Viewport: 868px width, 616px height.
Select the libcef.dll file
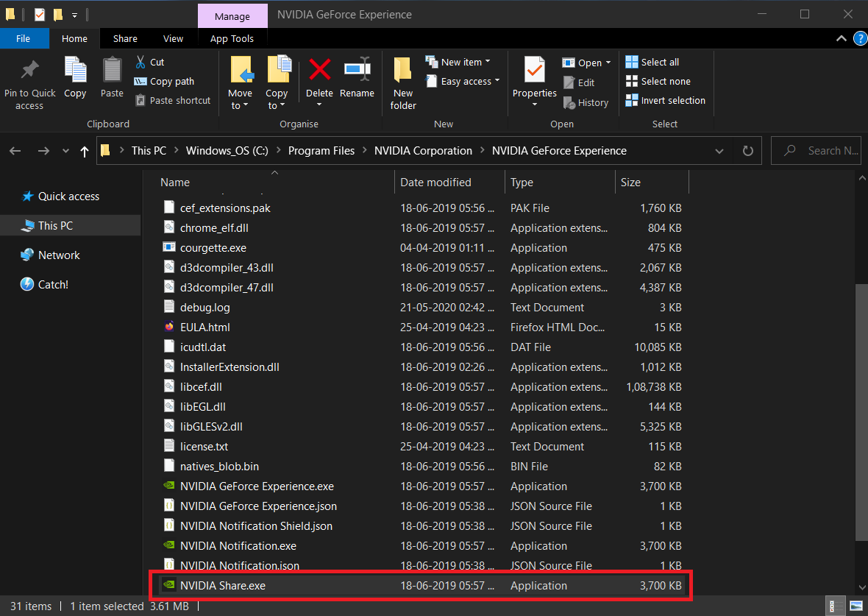[201, 386]
